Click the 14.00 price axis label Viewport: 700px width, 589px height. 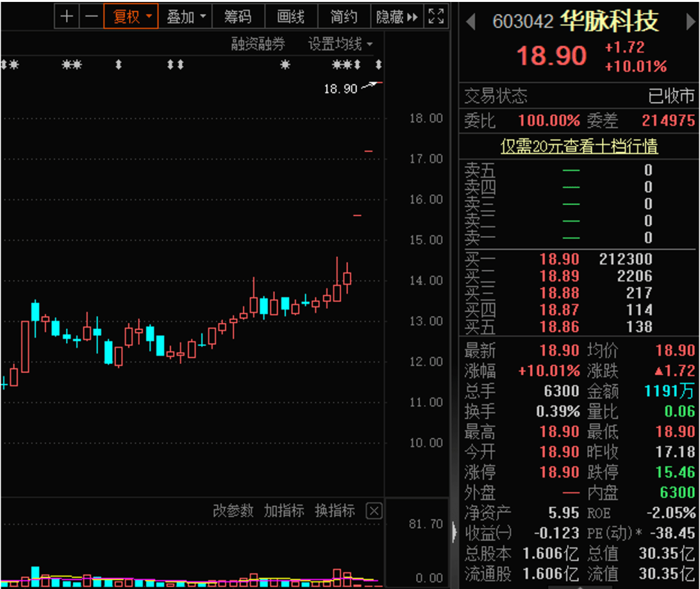pos(426,281)
